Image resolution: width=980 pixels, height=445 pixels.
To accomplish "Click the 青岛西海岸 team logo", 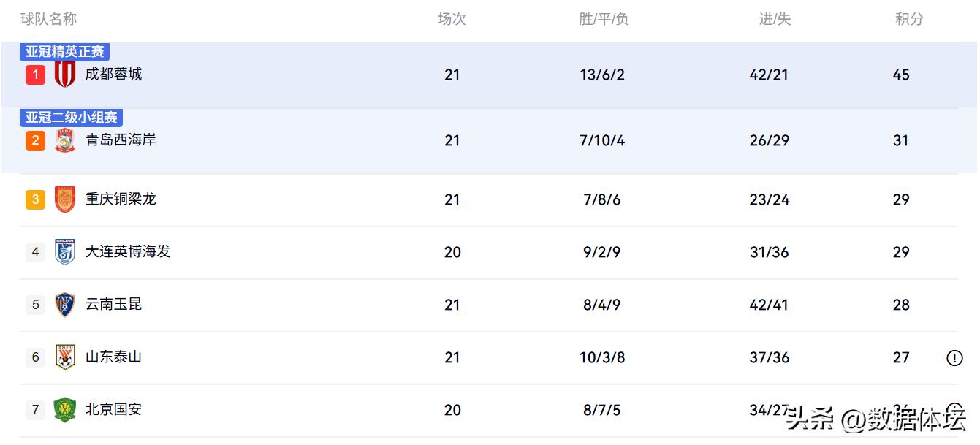I will [65, 140].
